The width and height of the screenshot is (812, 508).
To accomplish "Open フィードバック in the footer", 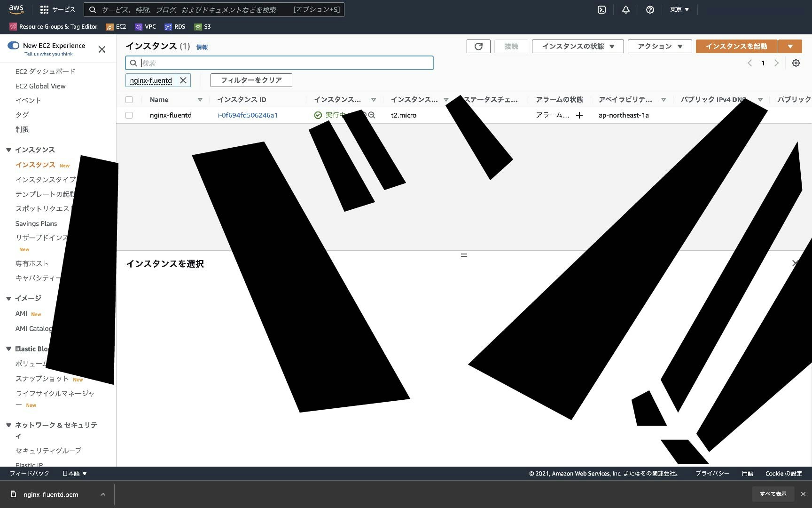I will (x=30, y=474).
